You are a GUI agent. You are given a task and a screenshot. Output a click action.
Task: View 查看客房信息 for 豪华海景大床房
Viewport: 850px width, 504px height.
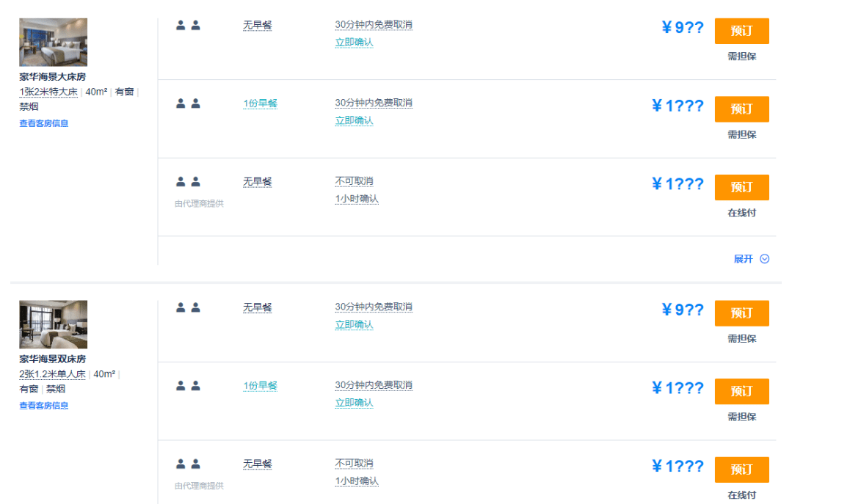[43, 123]
